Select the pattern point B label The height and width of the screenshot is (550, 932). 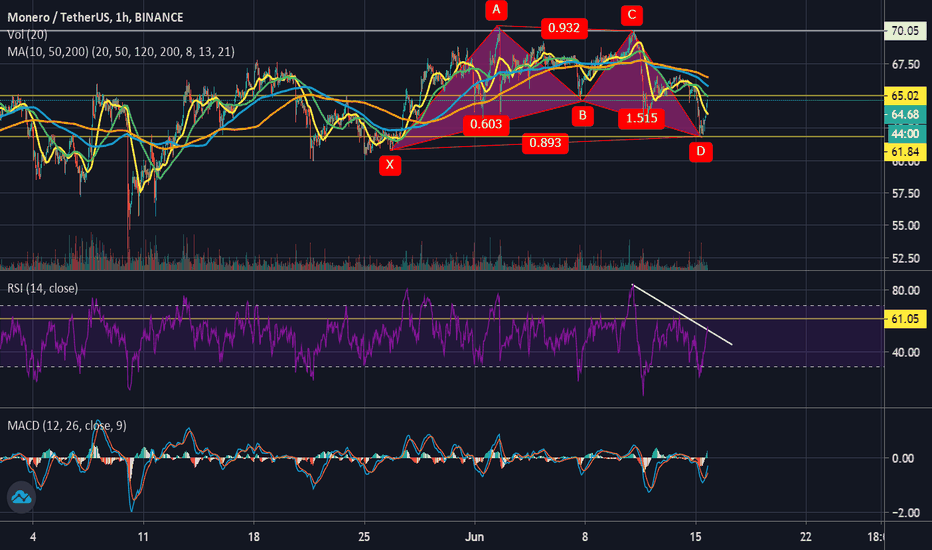coord(582,115)
